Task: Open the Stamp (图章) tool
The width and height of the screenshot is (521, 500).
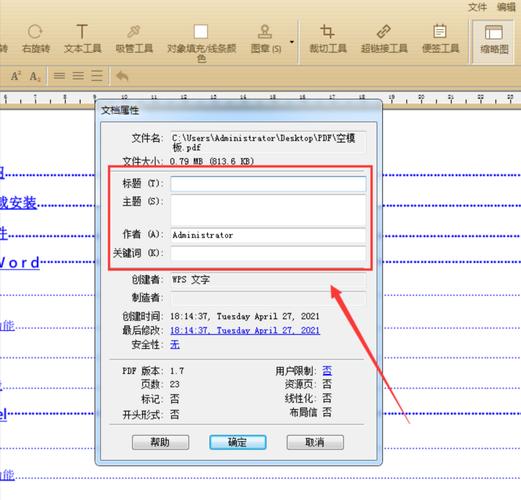Action: pos(266,39)
